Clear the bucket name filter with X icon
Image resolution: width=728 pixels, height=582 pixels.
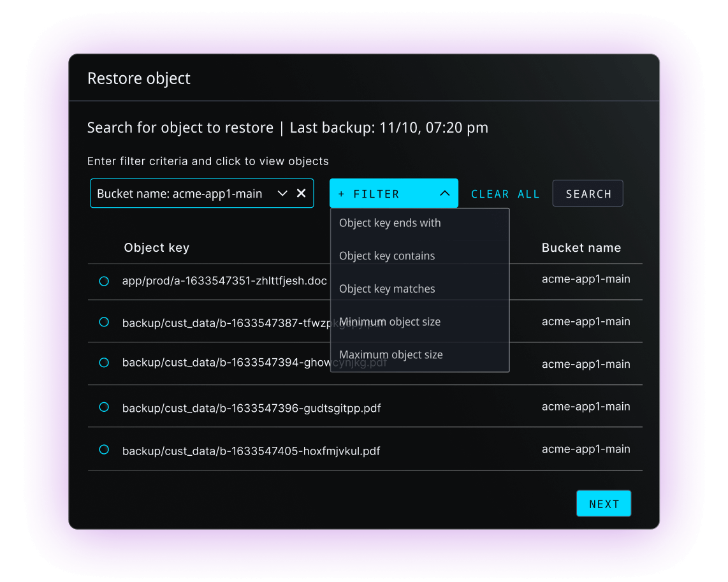302,193
